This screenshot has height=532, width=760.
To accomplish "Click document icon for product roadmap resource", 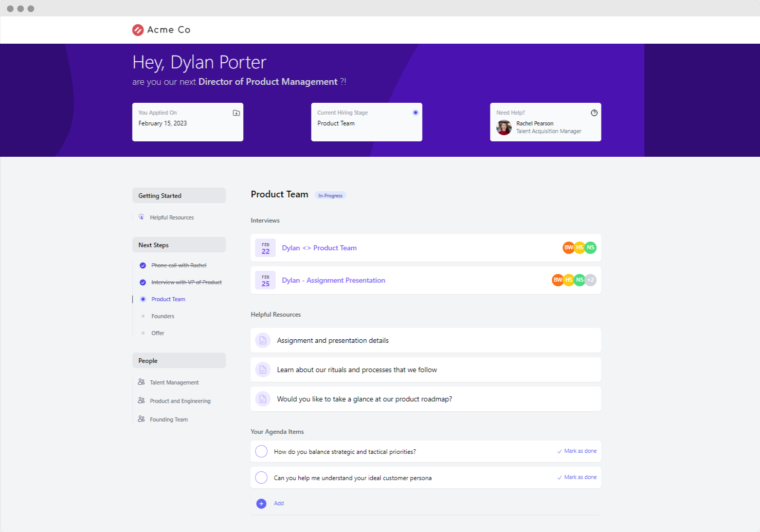I will tap(263, 399).
